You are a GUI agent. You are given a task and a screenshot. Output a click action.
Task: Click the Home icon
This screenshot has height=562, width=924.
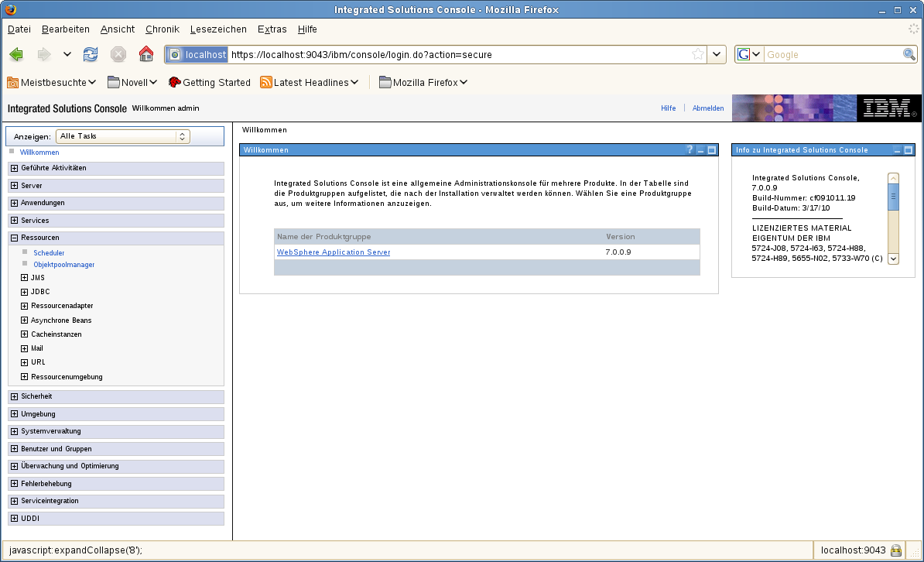[146, 53]
